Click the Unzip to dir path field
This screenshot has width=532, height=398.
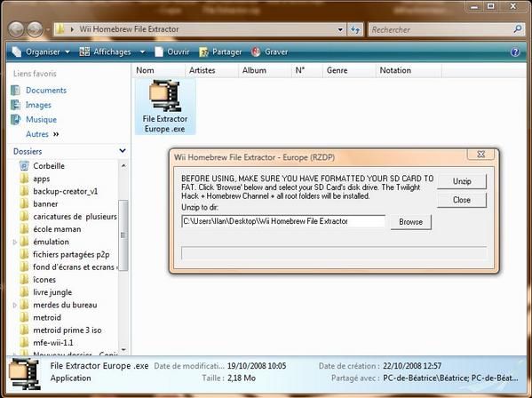(283, 221)
